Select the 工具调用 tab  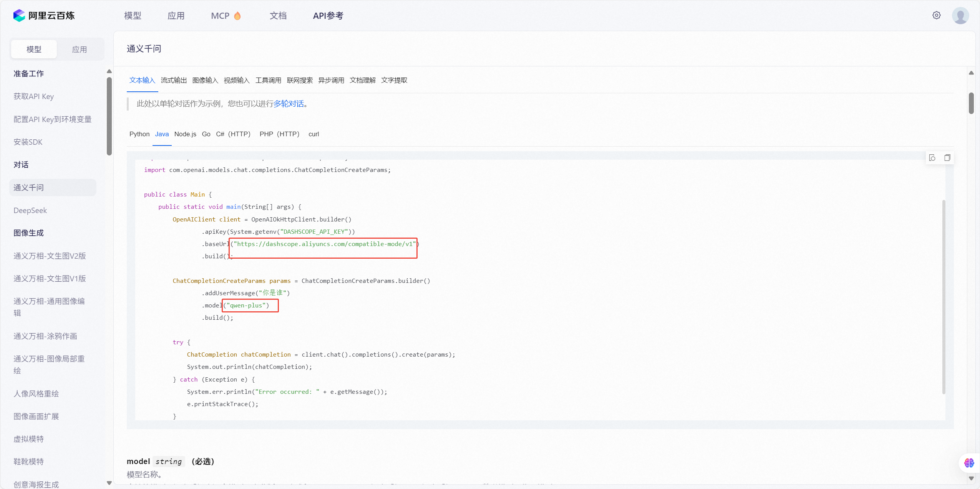(x=268, y=80)
